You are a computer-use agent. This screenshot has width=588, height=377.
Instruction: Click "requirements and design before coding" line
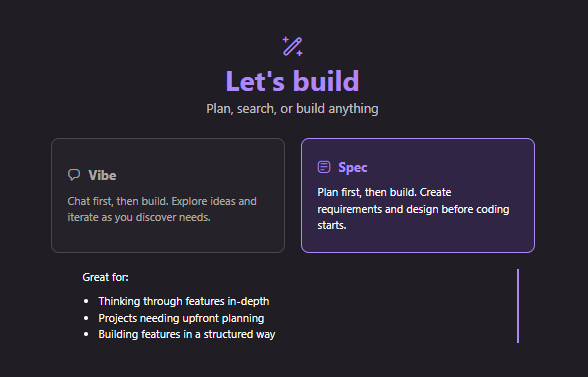(413, 209)
